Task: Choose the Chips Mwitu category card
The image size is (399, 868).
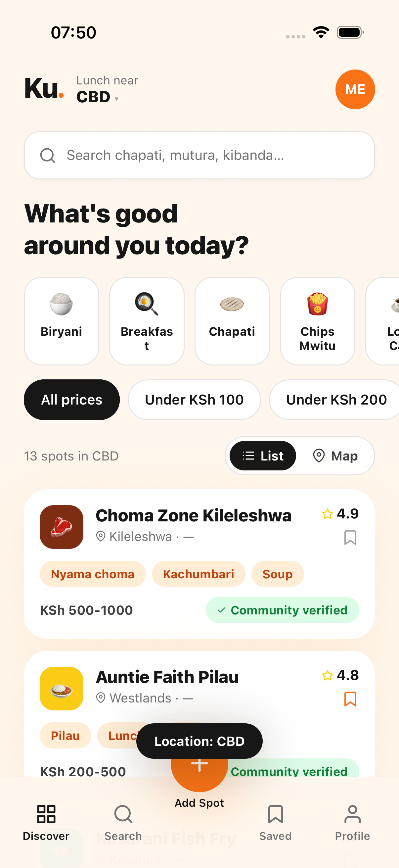Action: pos(318,321)
